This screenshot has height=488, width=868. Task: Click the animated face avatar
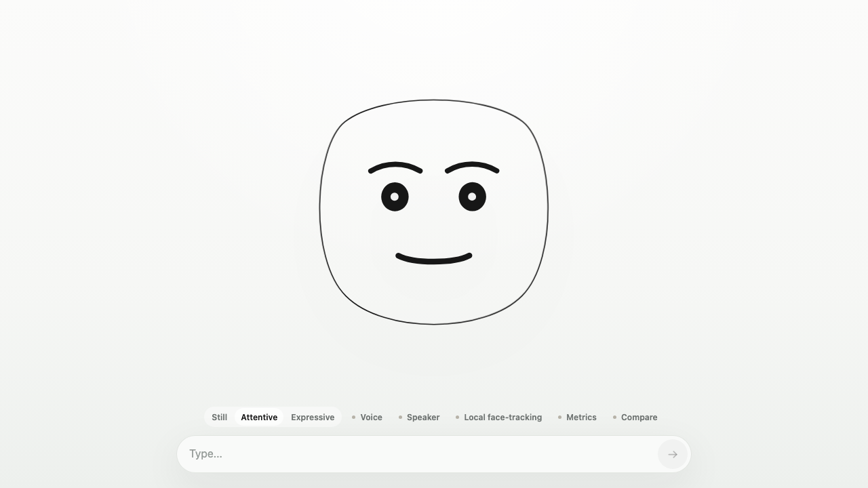pos(434,212)
